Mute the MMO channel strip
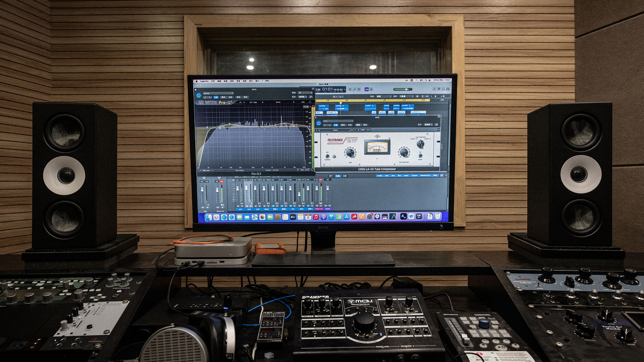644x362 pixels. tap(299, 206)
